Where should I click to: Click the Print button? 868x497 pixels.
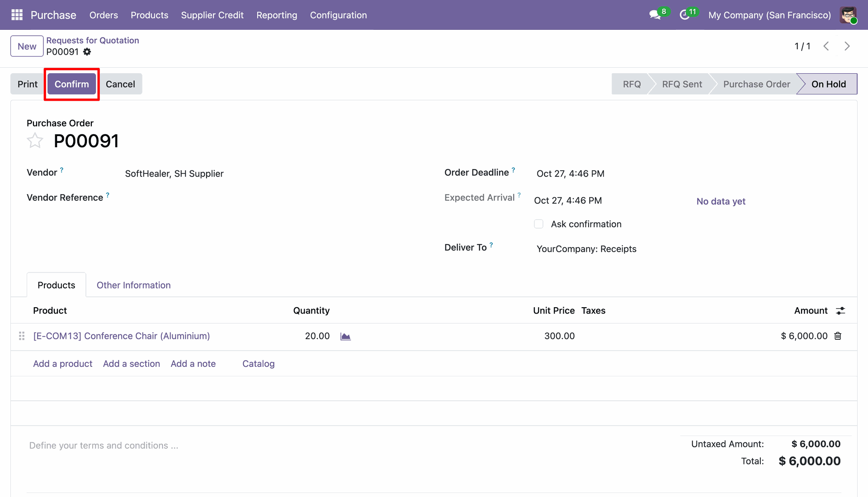[x=28, y=84]
